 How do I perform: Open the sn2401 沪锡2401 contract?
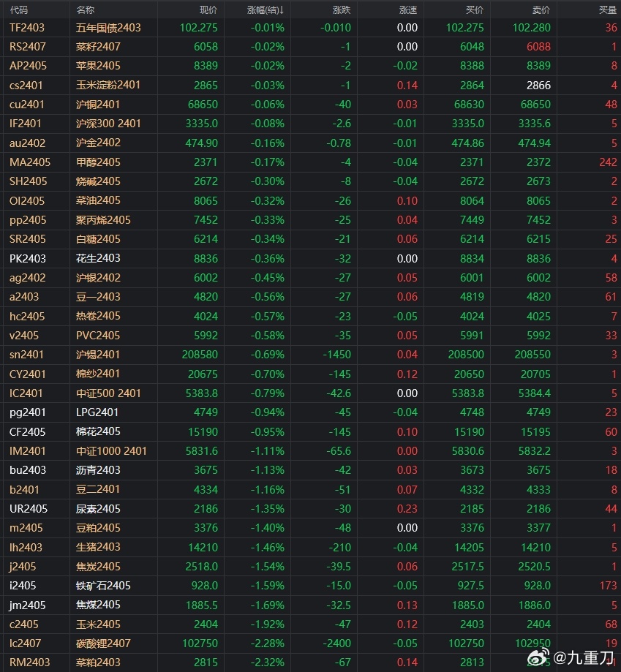[x=310, y=355]
